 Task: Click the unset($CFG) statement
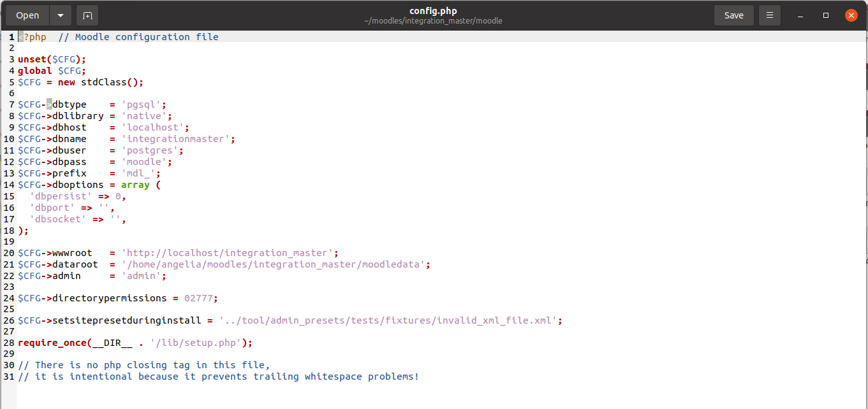52,59
